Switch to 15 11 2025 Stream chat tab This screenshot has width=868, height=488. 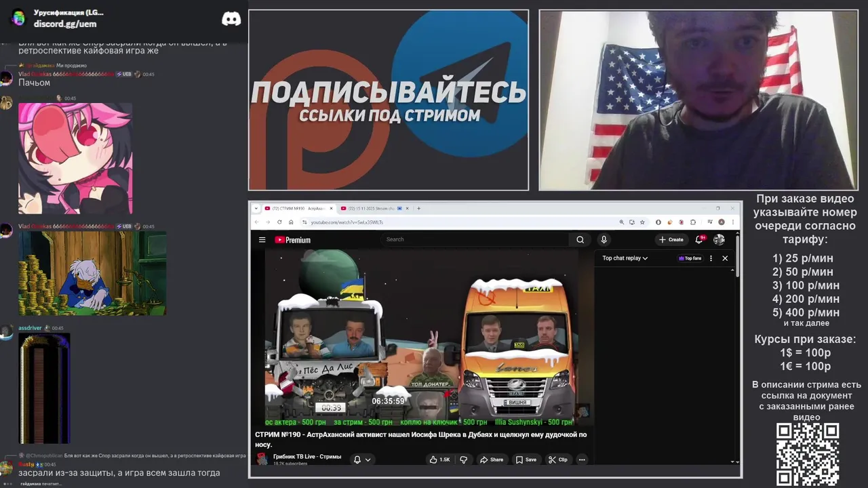click(373, 208)
